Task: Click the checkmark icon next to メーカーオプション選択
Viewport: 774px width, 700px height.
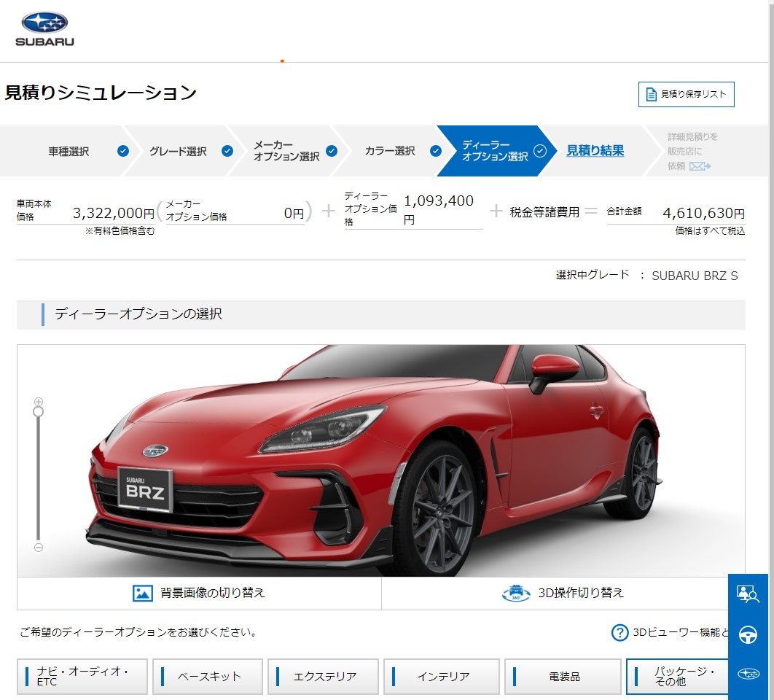Action: coord(332,151)
